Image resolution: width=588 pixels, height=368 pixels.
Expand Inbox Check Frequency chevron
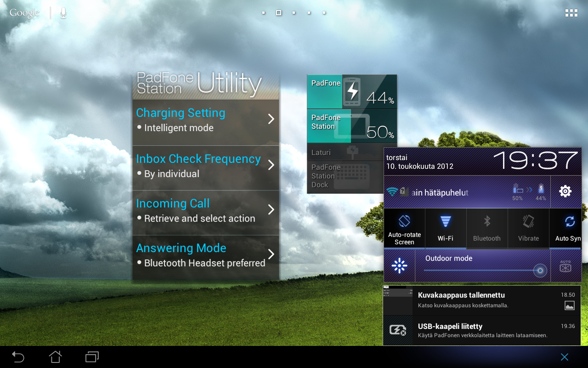coord(271,165)
